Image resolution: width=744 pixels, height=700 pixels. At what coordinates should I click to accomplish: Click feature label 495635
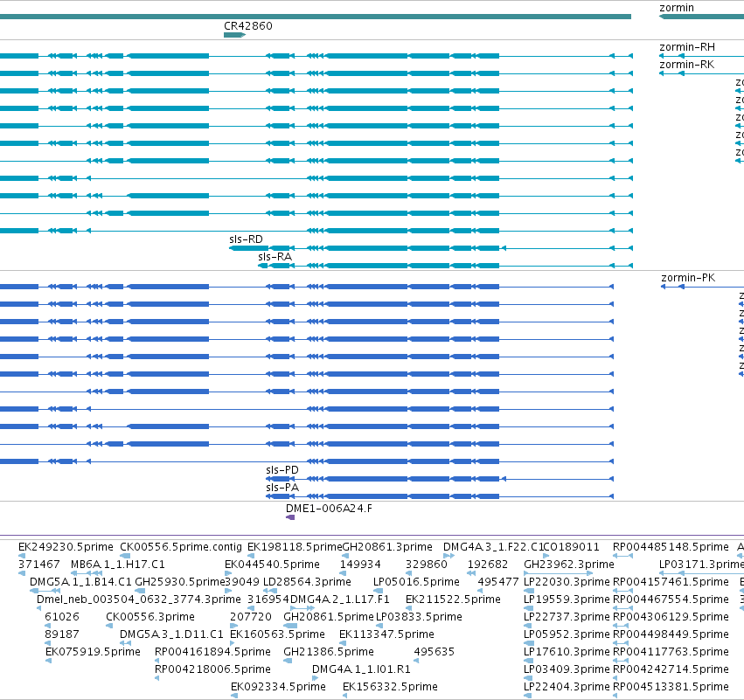[x=435, y=652]
